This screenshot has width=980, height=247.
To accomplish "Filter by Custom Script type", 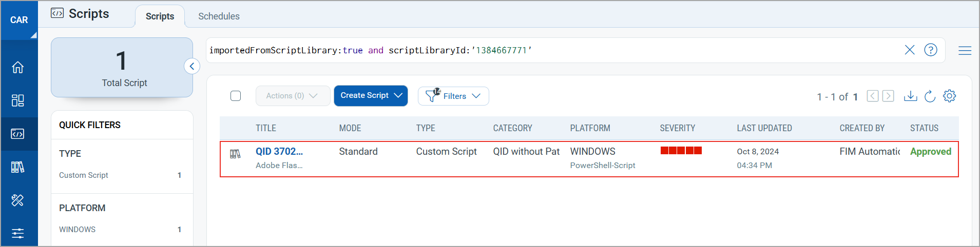I will [84, 175].
